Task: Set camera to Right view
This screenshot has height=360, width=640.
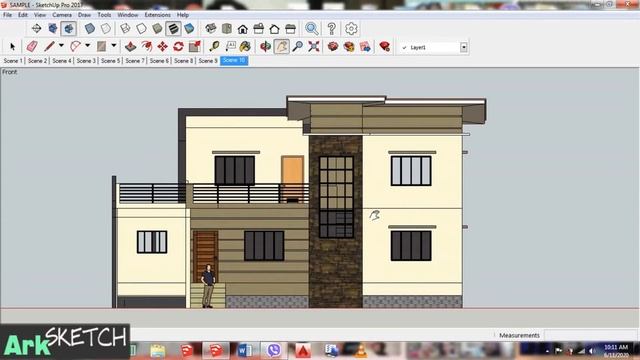Action: (x=259, y=29)
